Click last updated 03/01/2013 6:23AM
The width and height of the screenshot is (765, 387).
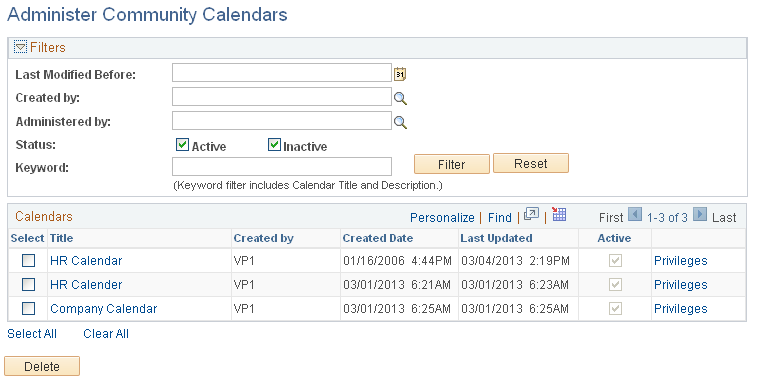coord(515,285)
